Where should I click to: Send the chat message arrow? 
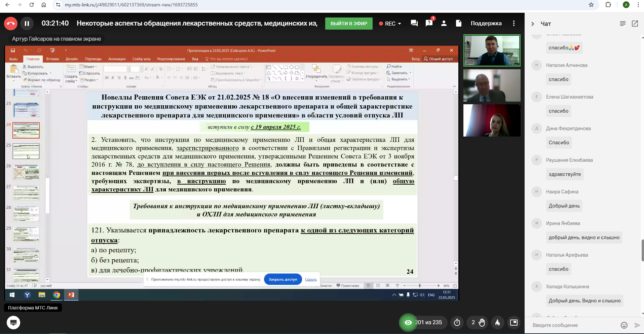[637, 325]
